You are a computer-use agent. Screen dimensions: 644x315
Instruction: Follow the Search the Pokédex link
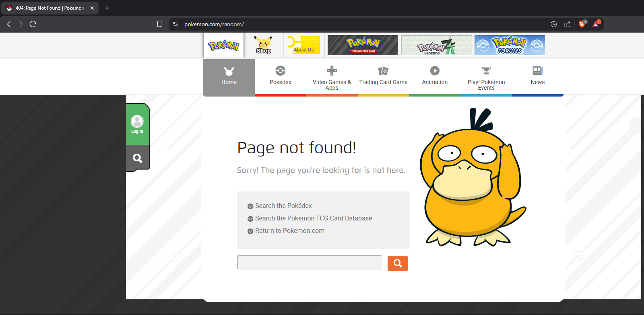coord(283,206)
